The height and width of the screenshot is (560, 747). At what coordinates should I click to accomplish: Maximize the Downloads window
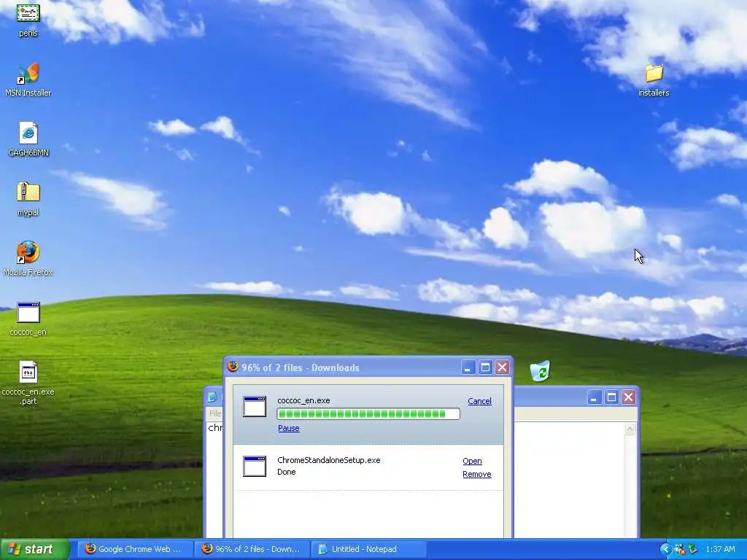[x=485, y=367]
